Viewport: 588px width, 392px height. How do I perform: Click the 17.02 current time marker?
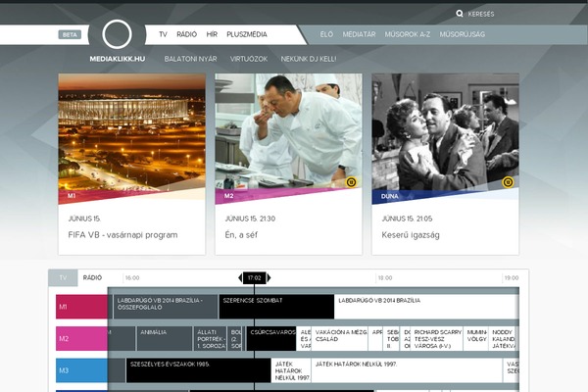point(254,278)
